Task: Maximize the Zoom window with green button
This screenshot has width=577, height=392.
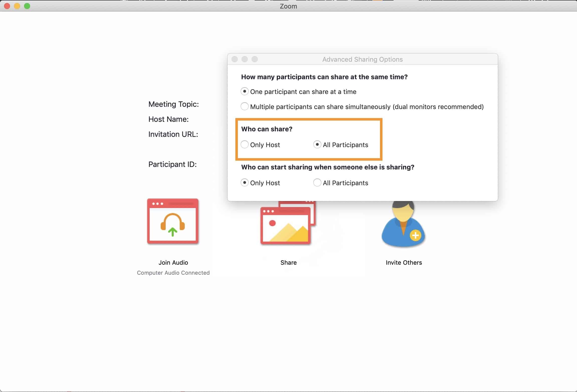Action: click(x=27, y=6)
